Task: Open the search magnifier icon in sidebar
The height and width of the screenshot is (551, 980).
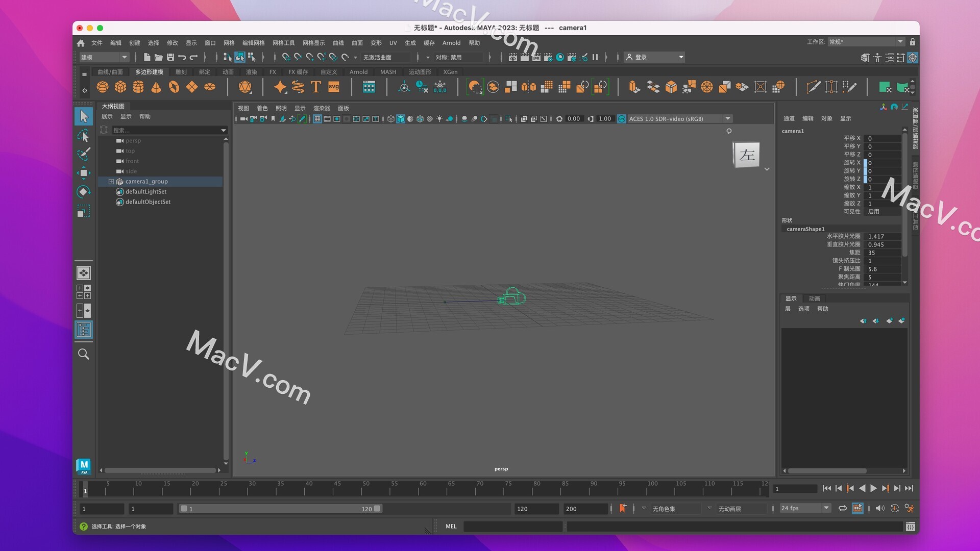Action: 84,354
